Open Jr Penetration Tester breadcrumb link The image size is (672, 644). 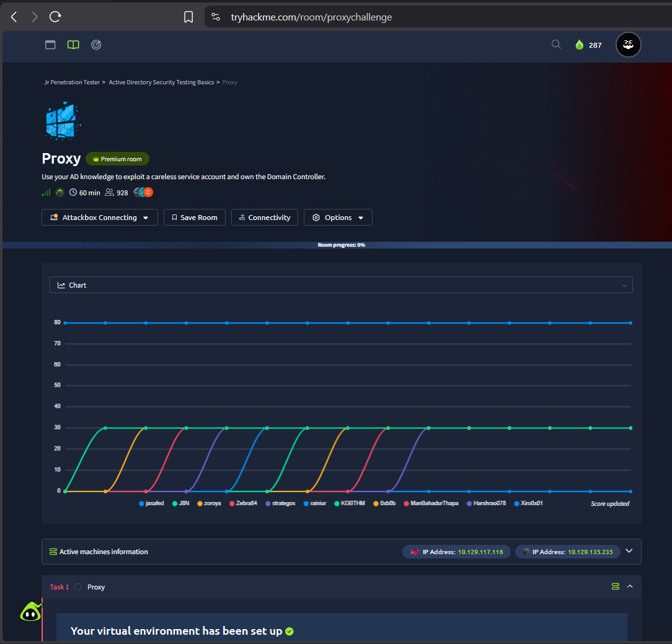(71, 82)
